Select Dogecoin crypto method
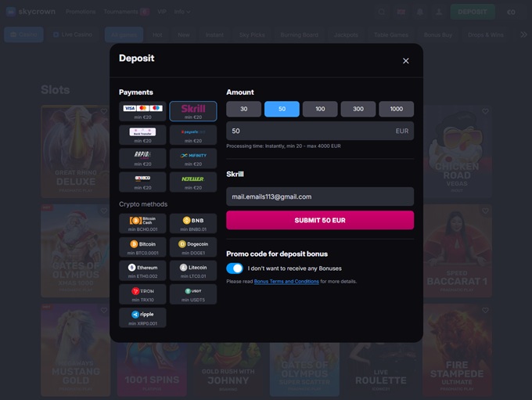The image size is (532, 400). [x=192, y=247]
